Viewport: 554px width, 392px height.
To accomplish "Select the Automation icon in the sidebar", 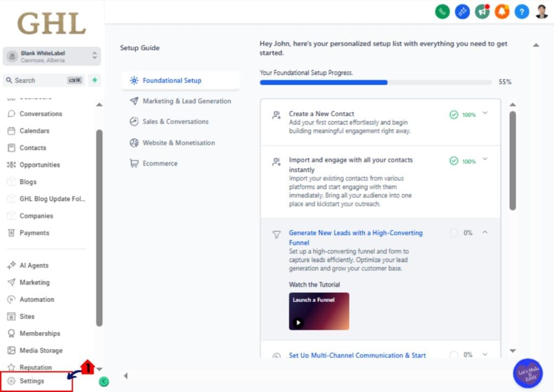I will [x=12, y=299].
